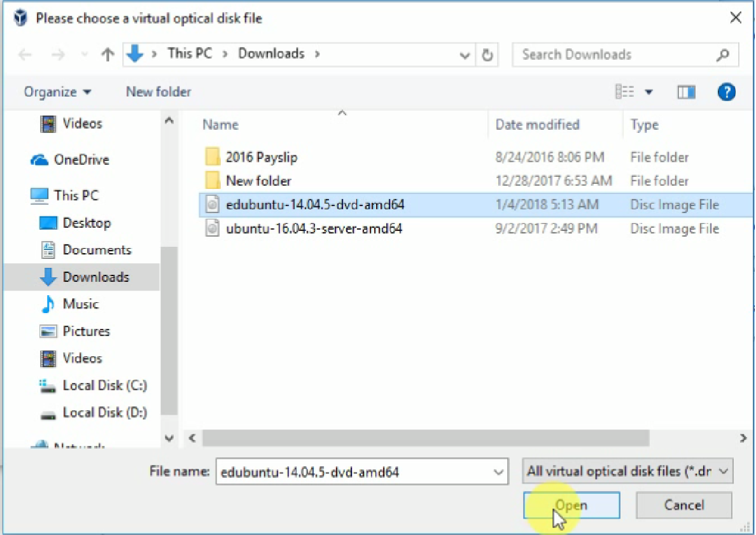Sort by Date modified column header
The height and width of the screenshot is (535, 756).
coord(538,125)
